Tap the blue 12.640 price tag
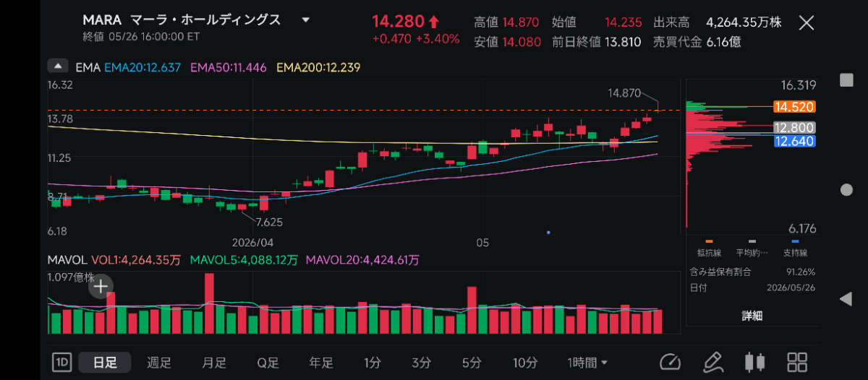 [794, 141]
